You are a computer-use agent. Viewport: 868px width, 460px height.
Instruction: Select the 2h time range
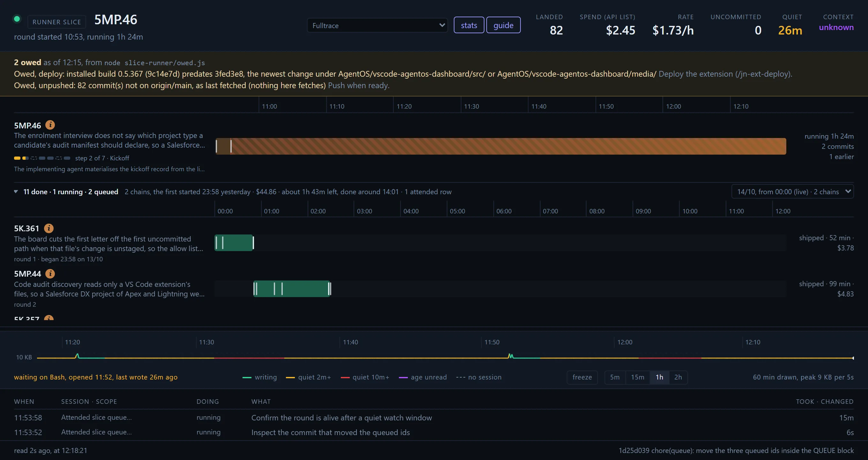[x=678, y=377]
